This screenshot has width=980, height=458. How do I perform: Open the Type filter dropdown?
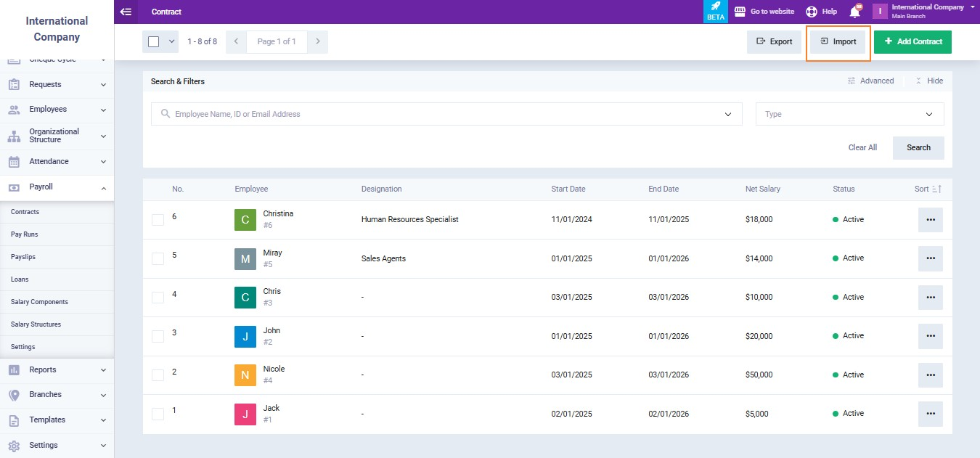849,114
